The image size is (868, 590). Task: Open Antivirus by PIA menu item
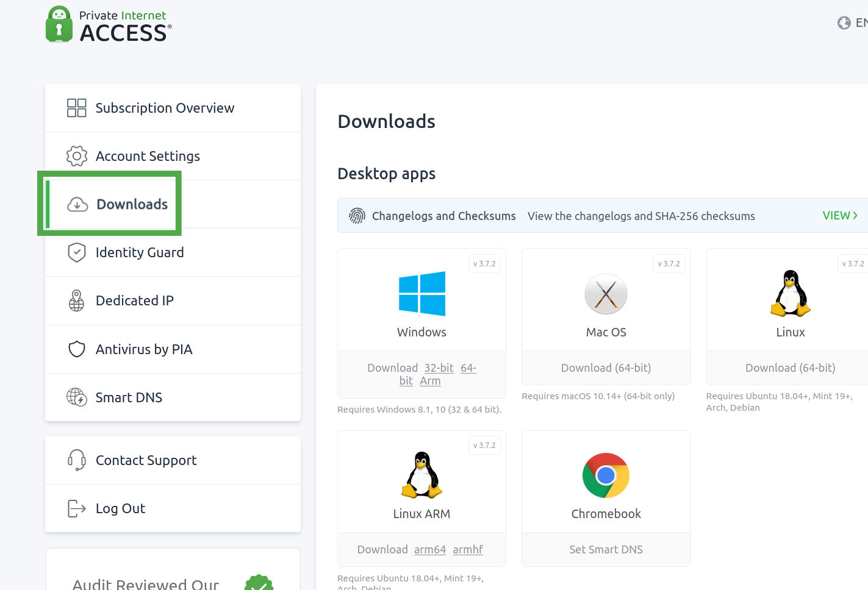(x=173, y=349)
